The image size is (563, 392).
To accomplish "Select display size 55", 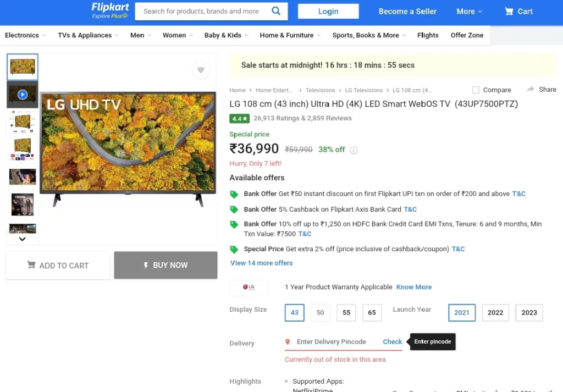I will tap(346, 312).
